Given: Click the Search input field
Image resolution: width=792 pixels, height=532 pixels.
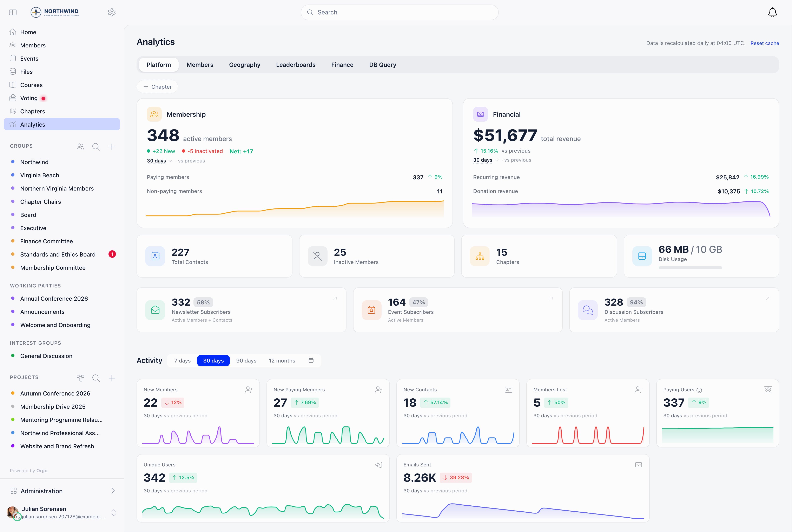Looking at the screenshot, I should click(x=399, y=12).
